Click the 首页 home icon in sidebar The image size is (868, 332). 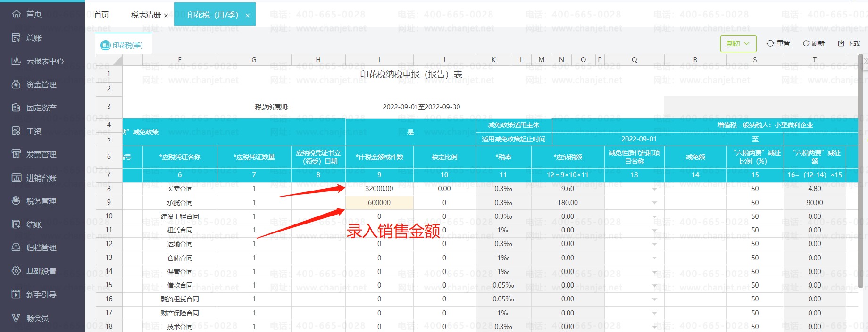click(x=16, y=14)
